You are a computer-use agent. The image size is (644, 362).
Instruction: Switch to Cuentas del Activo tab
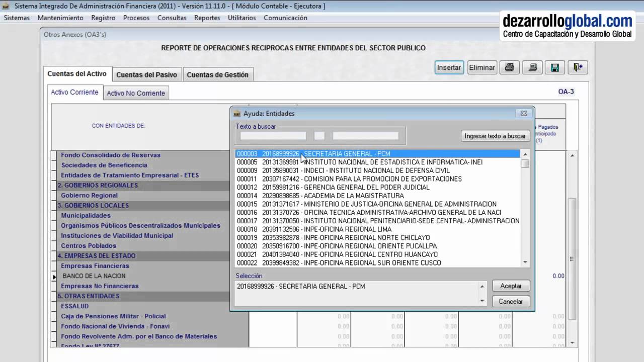(x=77, y=74)
